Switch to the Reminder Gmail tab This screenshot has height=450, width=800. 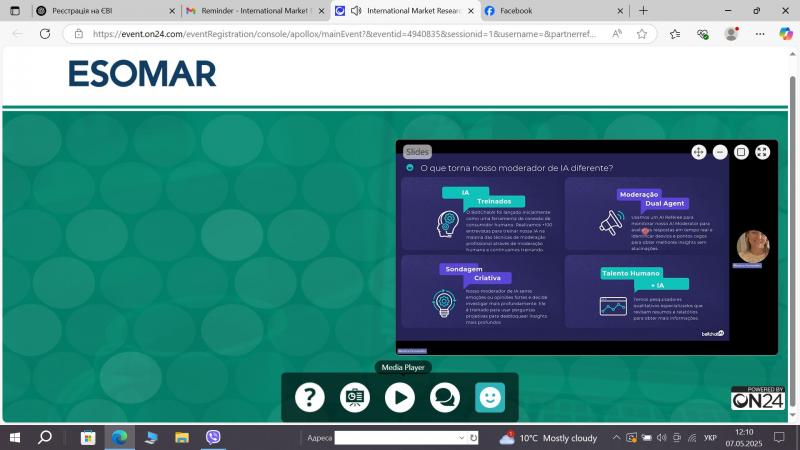coord(255,10)
